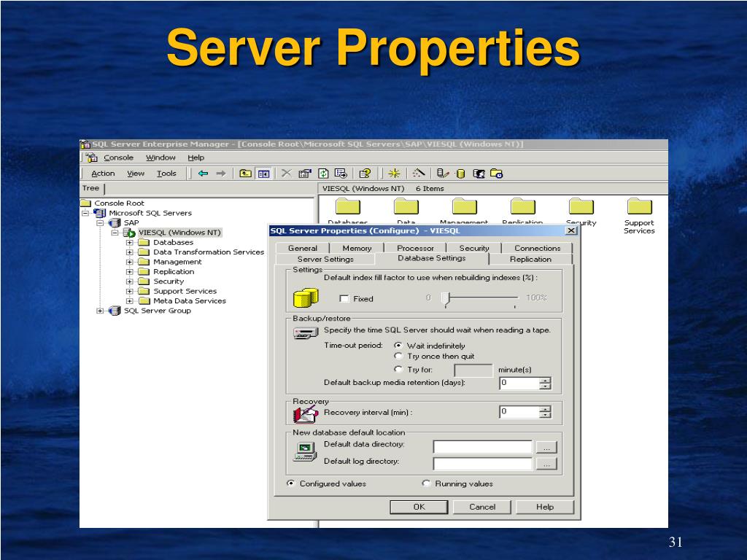Expand the Replication tree node
The width and height of the screenshot is (747, 560).
pyautogui.click(x=130, y=272)
